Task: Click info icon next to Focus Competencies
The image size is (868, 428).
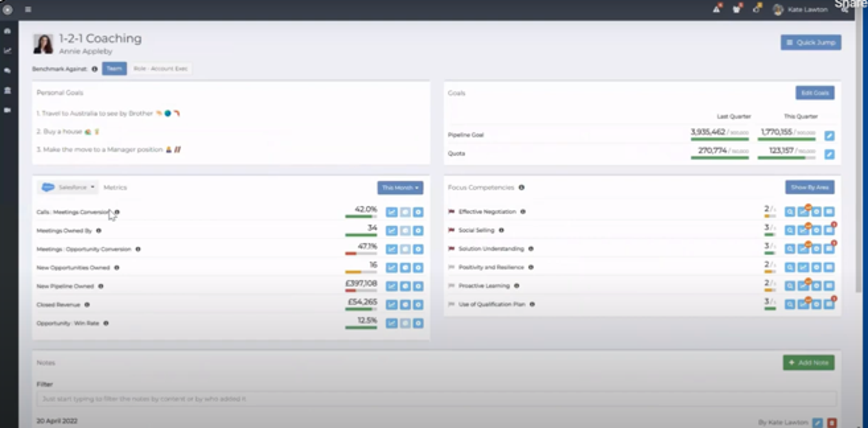Action: coord(521,188)
